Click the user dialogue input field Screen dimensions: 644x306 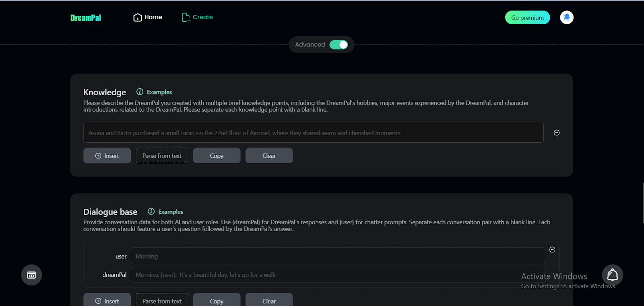coord(338,256)
